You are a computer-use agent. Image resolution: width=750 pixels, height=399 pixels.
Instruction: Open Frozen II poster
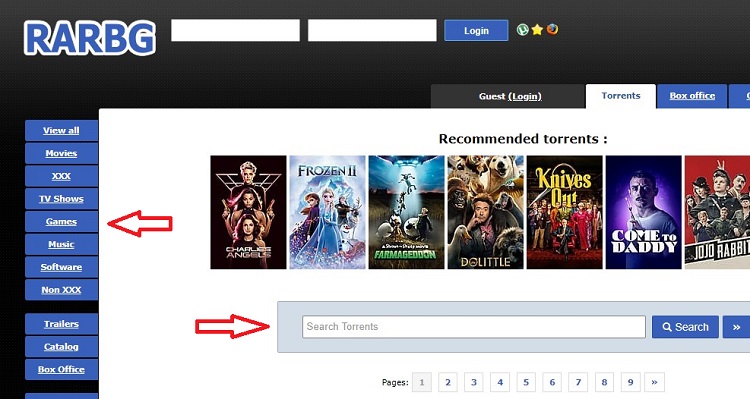327,212
